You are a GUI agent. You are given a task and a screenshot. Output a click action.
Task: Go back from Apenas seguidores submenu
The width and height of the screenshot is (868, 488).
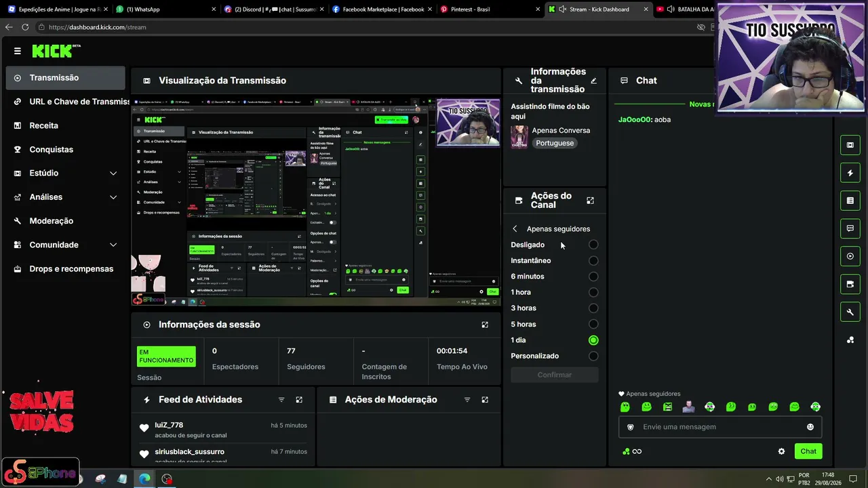(515, 229)
